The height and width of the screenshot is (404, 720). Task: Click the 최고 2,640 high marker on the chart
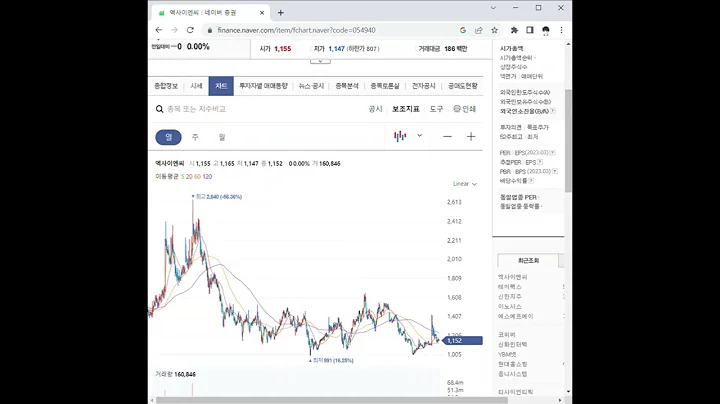tap(217, 196)
